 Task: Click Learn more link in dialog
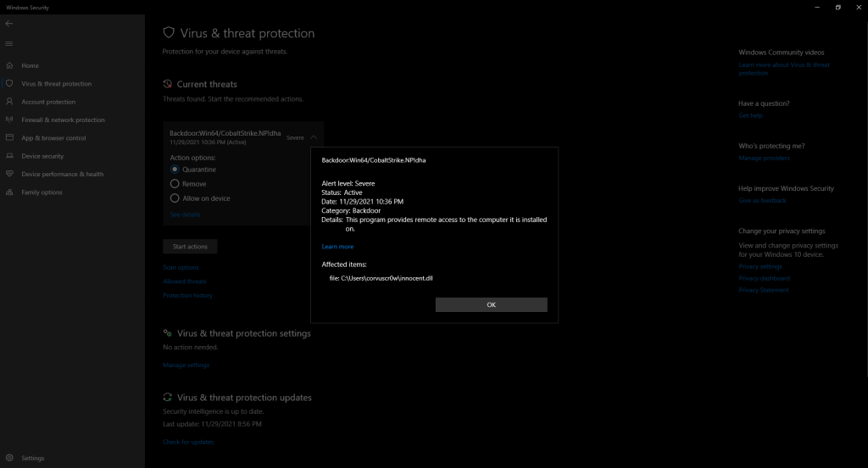point(337,247)
